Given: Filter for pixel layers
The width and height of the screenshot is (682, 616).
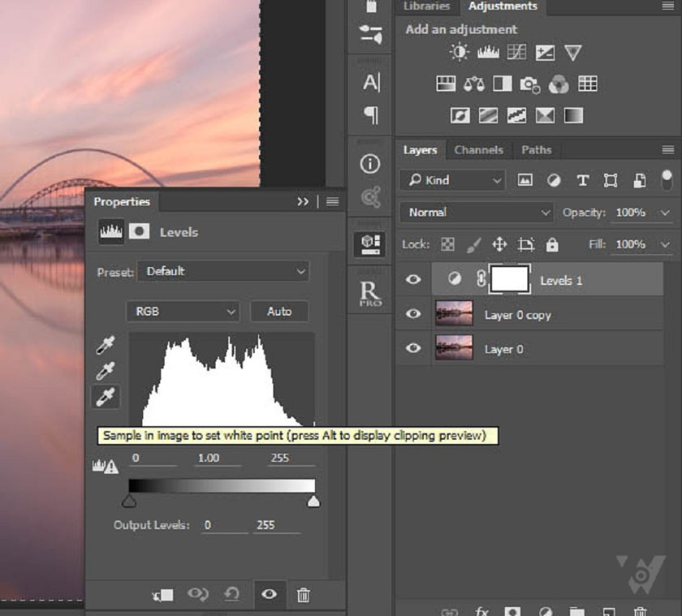Looking at the screenshot, I should (525, 180).
